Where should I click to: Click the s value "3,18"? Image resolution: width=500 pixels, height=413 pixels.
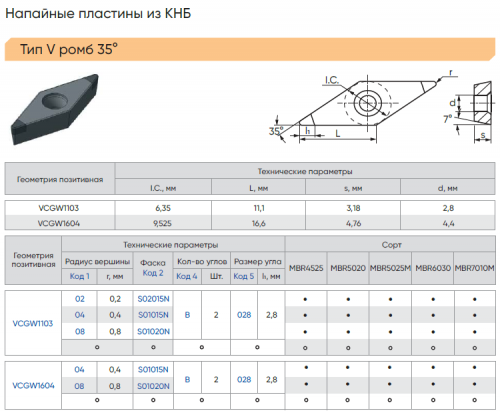(353, 208)
